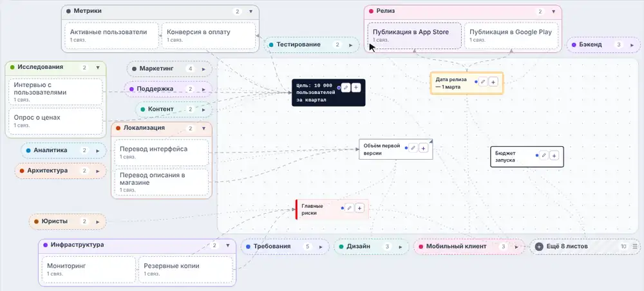Expand the "Тестирование" group
644x291 pixels.
[351, 44]
